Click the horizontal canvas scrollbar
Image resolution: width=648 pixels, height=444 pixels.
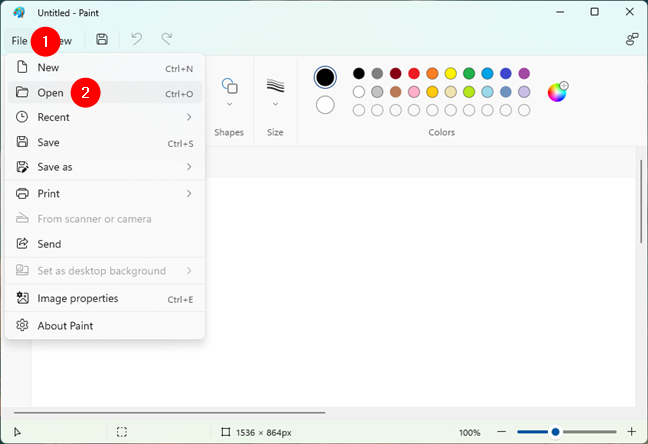click(169, 412)
